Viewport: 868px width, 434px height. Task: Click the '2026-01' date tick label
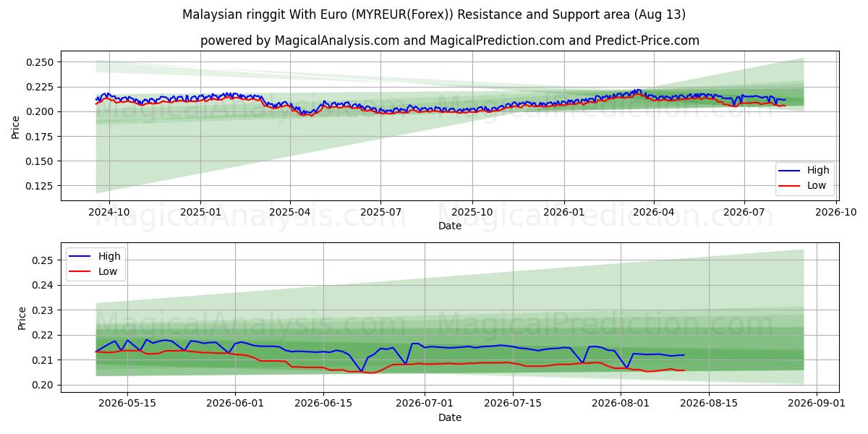[563, 212]
